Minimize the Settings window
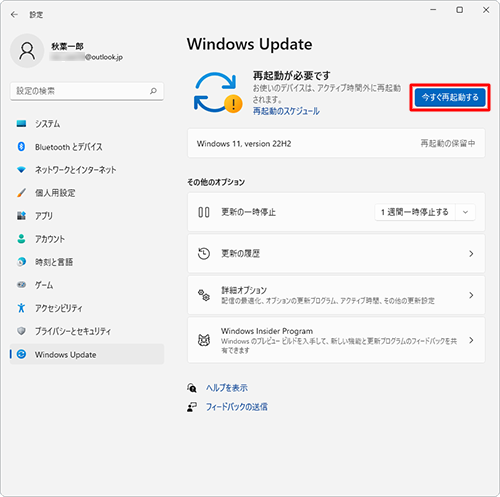 click(433, 10)
